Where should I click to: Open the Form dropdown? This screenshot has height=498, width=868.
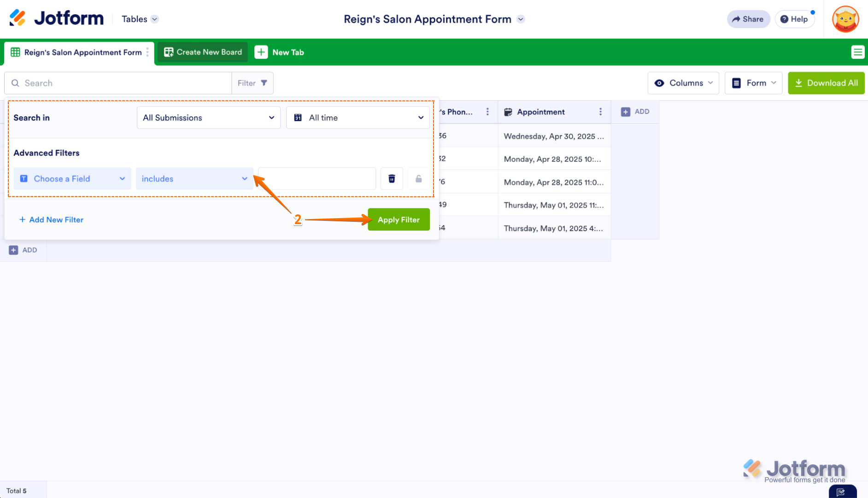pyautogui.click(x=753, y=83)
